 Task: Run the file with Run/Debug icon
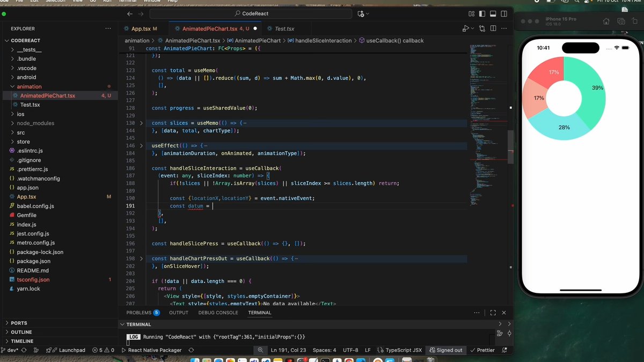466,28
